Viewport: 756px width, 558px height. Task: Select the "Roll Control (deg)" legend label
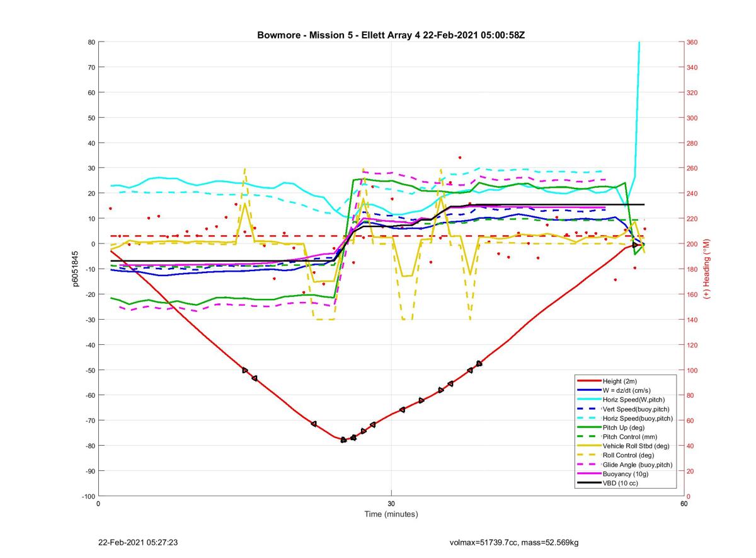click(x=629, y=455)
